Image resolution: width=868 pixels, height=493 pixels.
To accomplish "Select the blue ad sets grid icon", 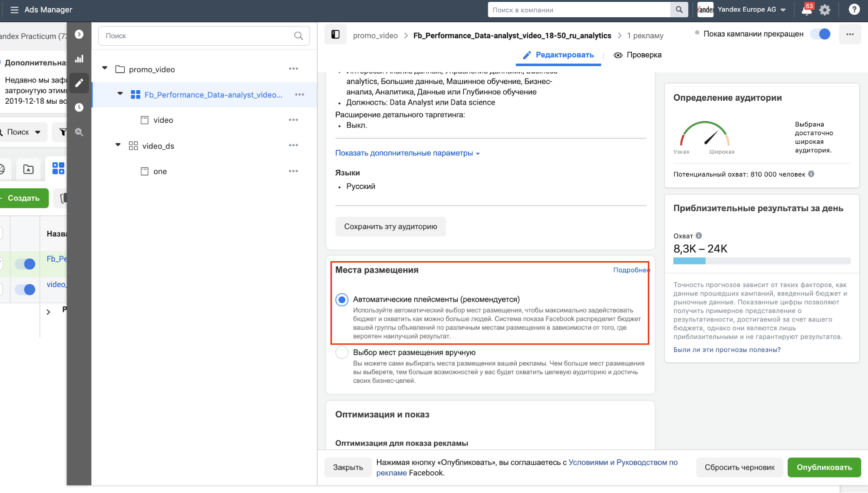I will click(x=58, y=168).
